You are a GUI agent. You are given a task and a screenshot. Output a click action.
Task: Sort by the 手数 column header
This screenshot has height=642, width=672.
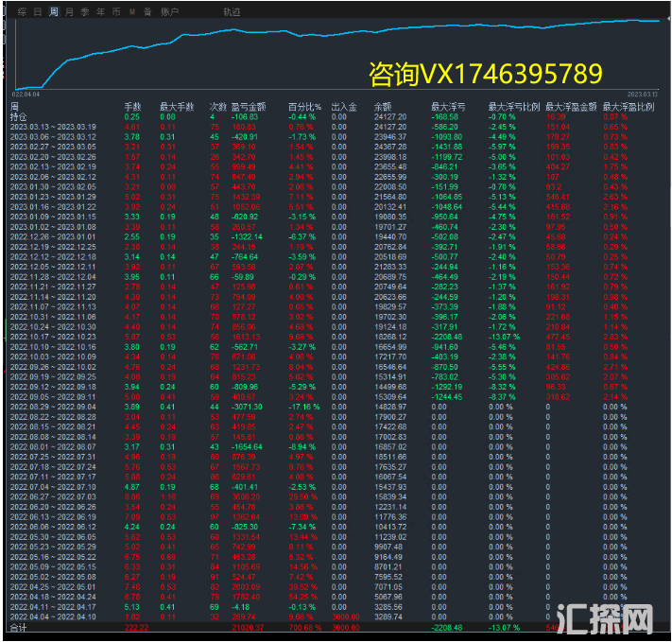(132, 108)
